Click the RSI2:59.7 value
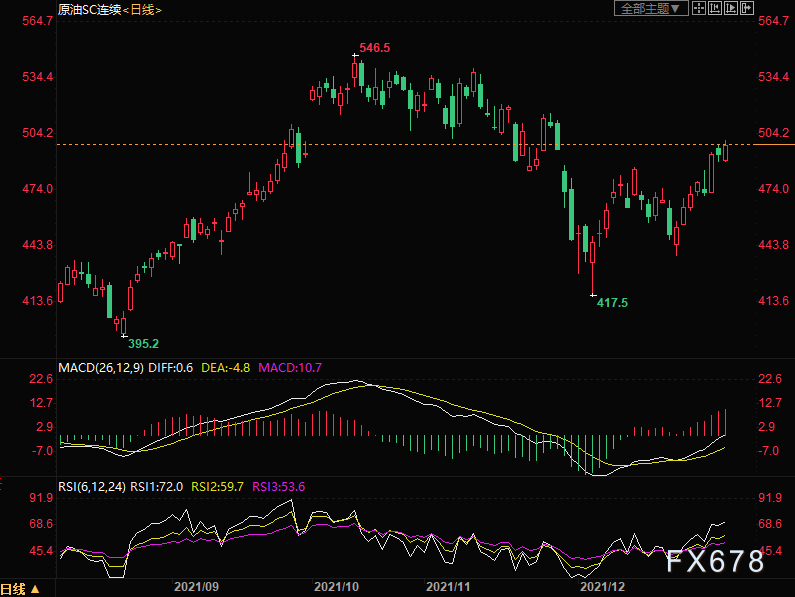Viewport: 795px width, 597px height. [x=218, y=487]
